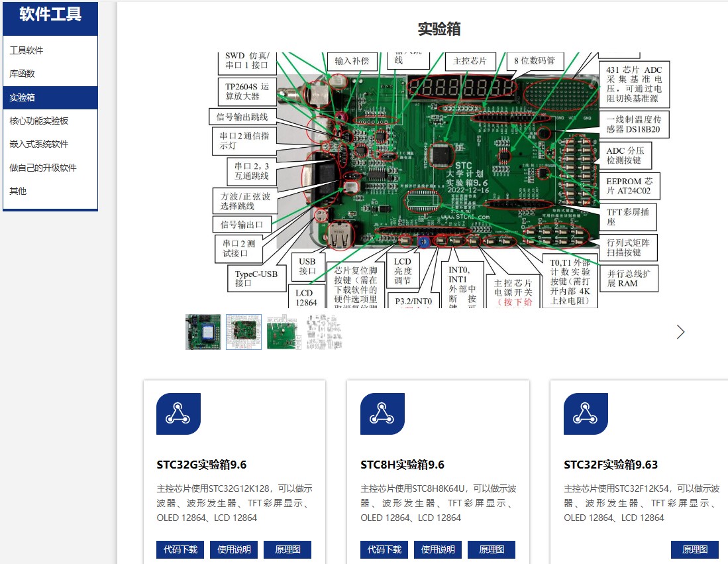Image resolution: width=728 pixels, height=564 pixels.
Task: Click the STC8H实验箱9.6 card icon
Action: [x=382, y=414]
